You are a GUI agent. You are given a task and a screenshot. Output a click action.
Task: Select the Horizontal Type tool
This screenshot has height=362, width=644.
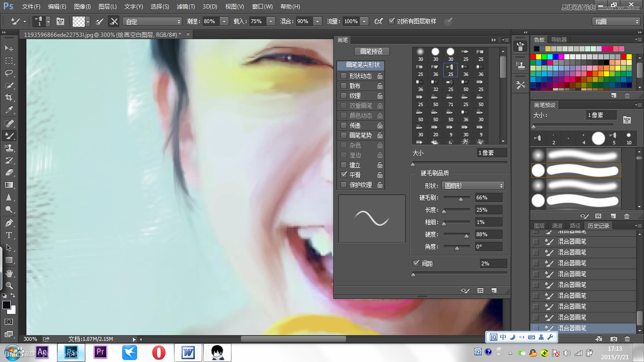[8, 234]
